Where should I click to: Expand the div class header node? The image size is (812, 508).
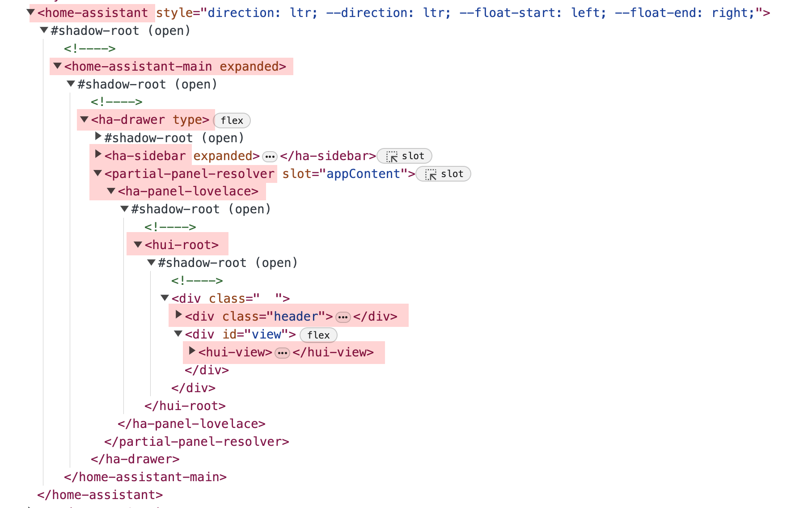tap(179, 315)
